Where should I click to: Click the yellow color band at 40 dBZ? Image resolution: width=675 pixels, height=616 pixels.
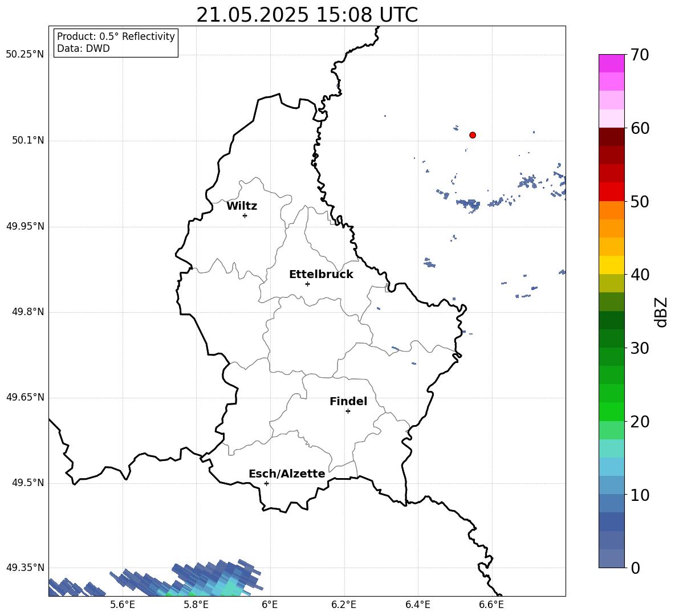coord(611,265)
